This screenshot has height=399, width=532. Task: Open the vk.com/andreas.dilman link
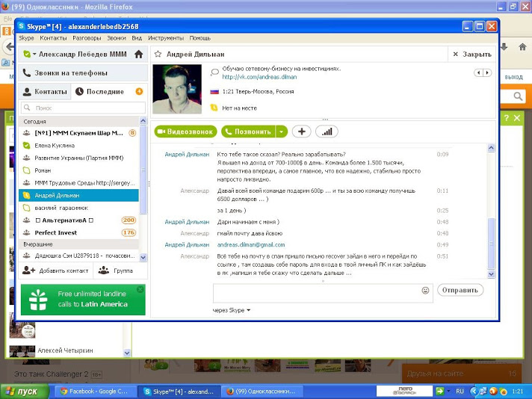point(259,77)
